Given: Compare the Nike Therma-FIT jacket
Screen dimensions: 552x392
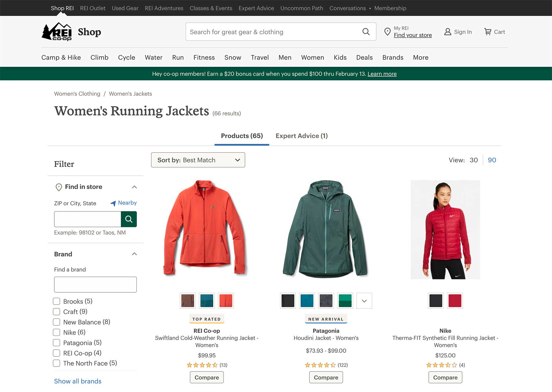Looking at the screenshot, I should coord(445,378).
